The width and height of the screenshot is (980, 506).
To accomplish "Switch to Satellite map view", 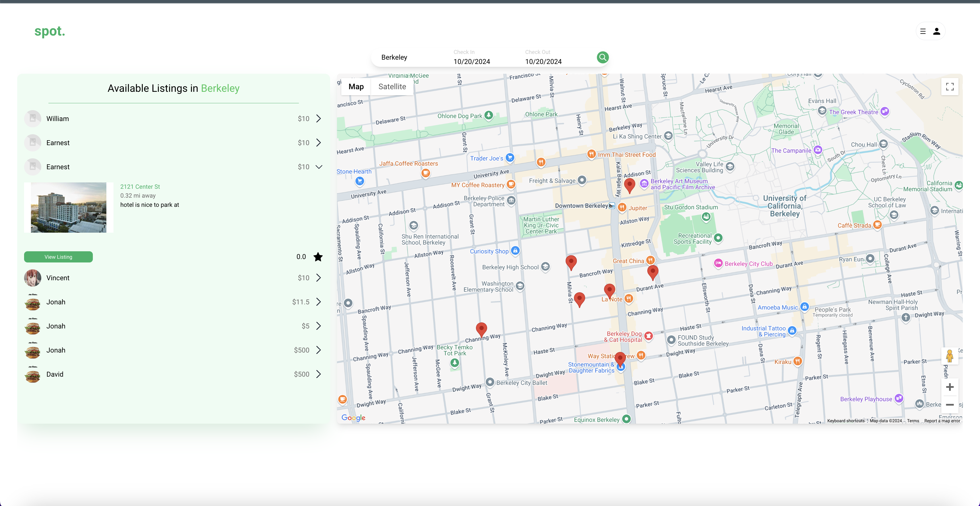I will [x=392, y=86].
